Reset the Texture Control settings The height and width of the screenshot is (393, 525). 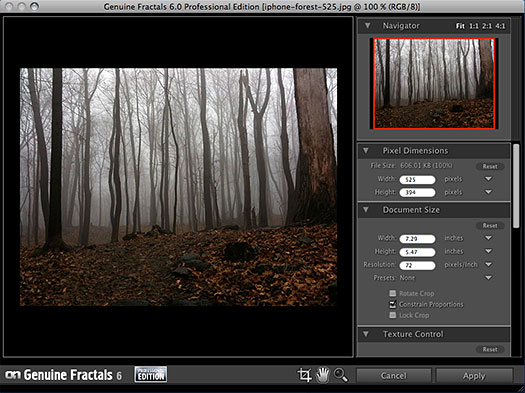pos(490,349)
